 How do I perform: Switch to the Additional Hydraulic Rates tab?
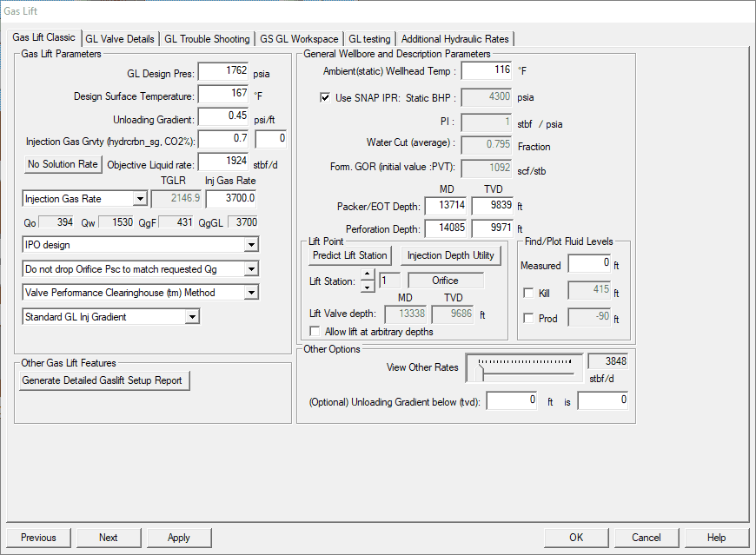click(x=455, y=38)
